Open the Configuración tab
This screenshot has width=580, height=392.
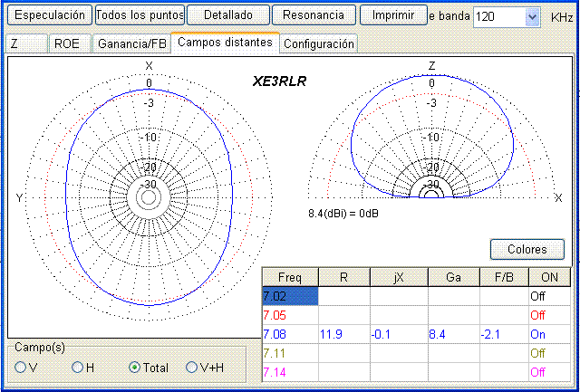pyautogui.click(x=318, y=43)
